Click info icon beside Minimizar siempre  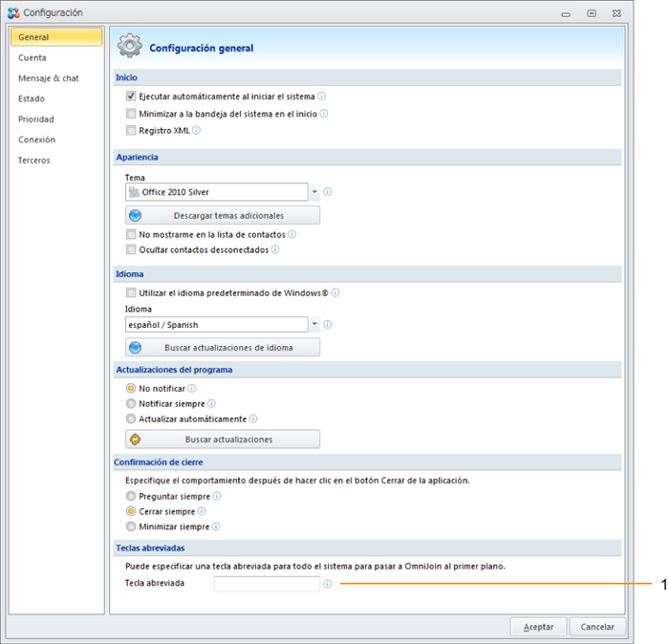pyautogui.click(x=216, y=526)
